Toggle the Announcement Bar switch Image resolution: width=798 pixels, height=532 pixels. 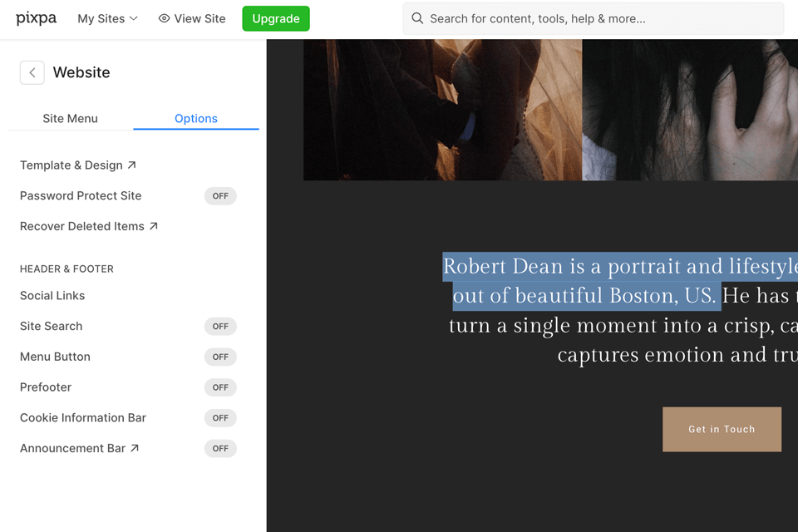click(220, 449)
